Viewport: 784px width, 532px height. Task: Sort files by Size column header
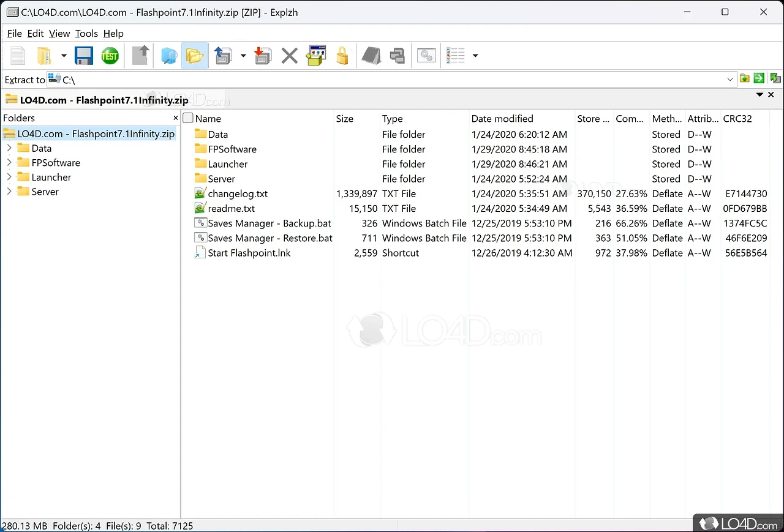point(345,119)
